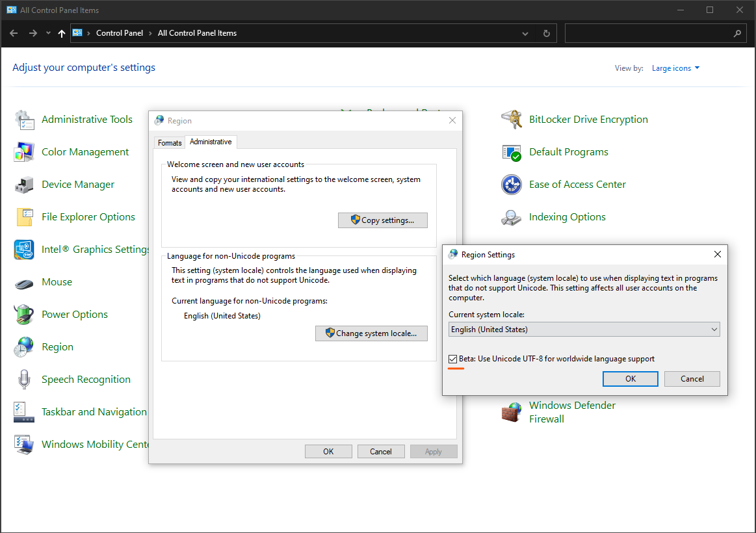The height and width of the screenshot is (533, 756).
Task: Open the Power Options icon
Action: 24,315
